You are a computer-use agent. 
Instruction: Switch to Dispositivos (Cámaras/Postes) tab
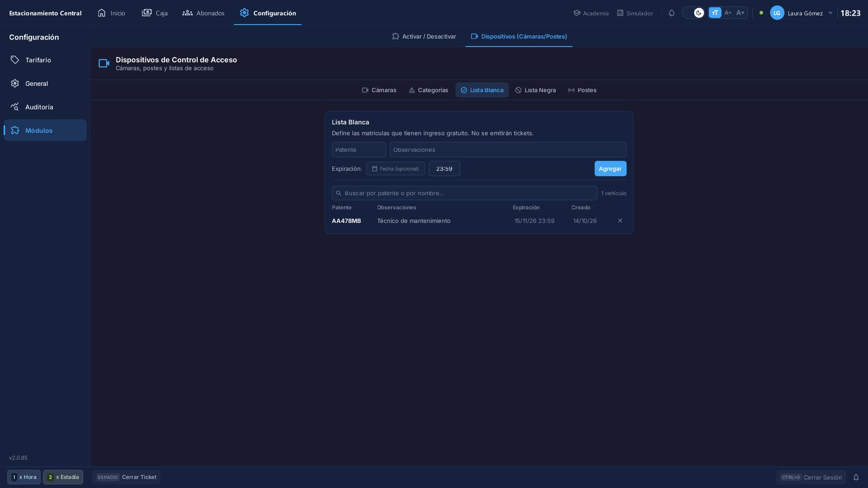519,36
